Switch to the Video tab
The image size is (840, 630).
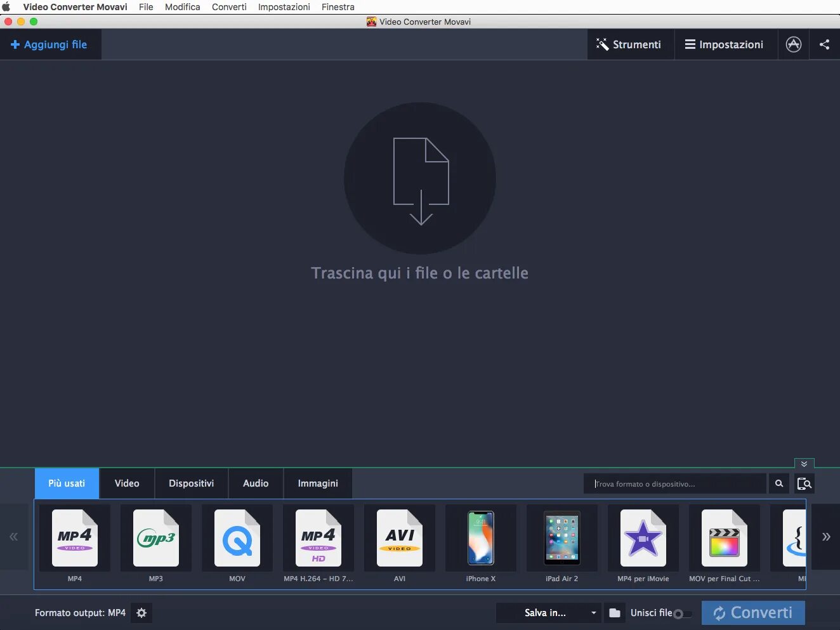tap(127, 483)
